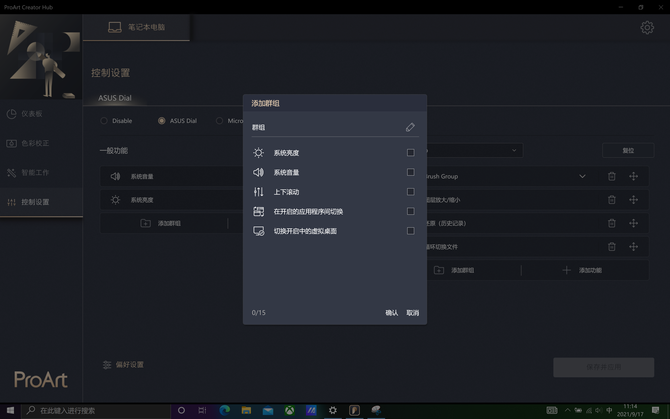
Task: Open 智能工作 in the sidebar
Action: pos(41,173)
